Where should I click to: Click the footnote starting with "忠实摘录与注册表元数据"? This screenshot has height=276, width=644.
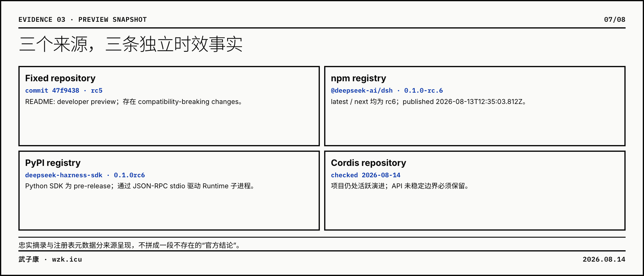click(129, 245)
